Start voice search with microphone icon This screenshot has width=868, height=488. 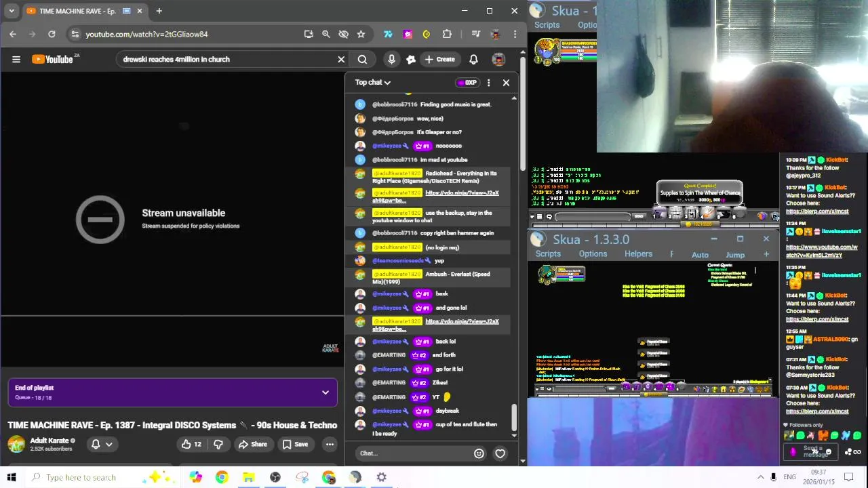click(x=391, y=59)
